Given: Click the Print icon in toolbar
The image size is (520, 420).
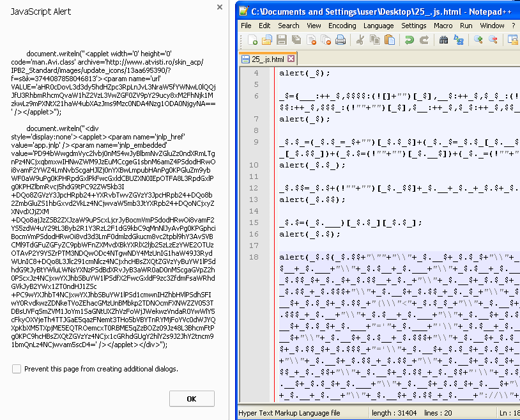Looking at the screenshot, I should (340, 40).
